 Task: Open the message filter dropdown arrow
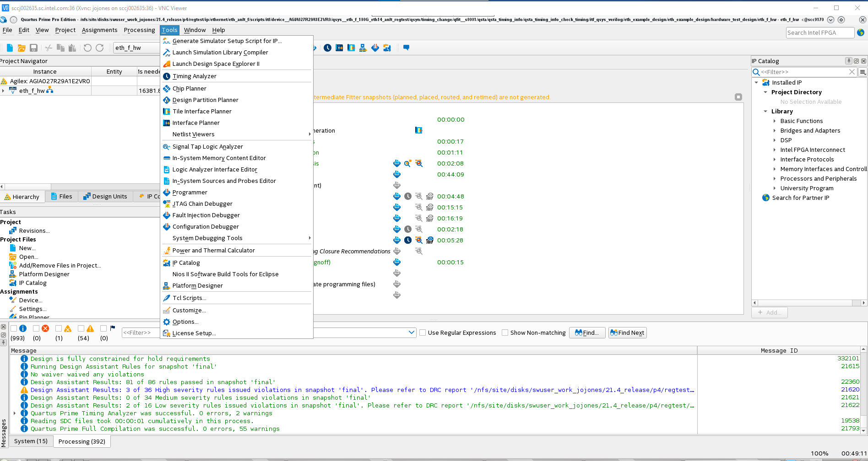(411, 333)
